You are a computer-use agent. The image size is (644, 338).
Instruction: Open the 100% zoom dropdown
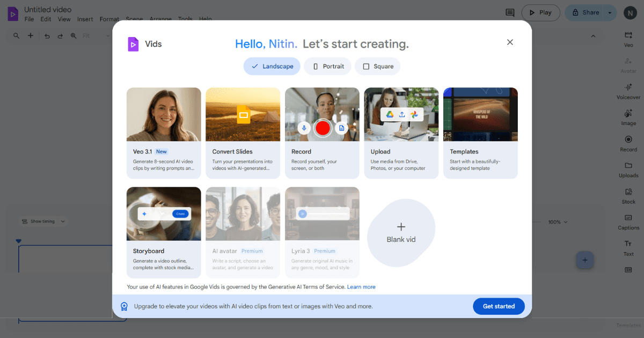557,222
